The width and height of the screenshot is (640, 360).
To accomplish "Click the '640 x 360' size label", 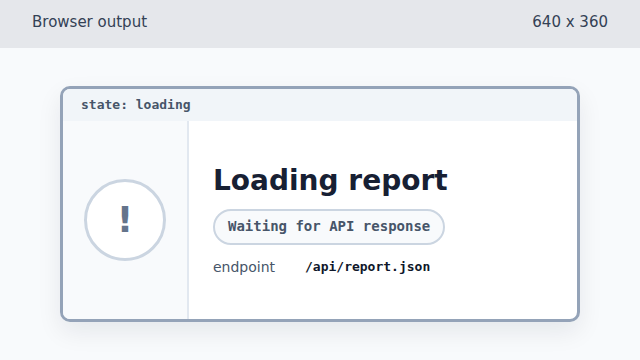I will point(570,22).
